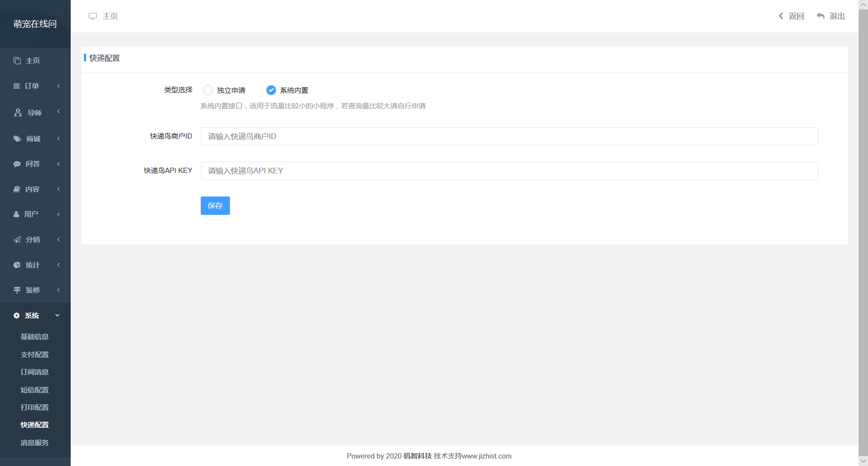Focus the 快递鸟商户ID input field
Image resolution: width=868 pixels, height=466 pixels.
(x=509, y=136)
